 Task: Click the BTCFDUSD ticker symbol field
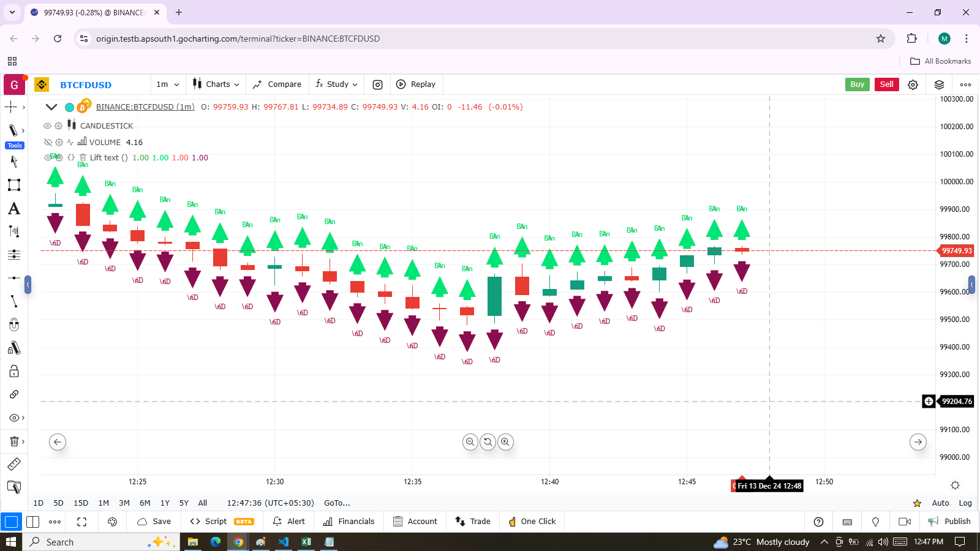pos(86,85)
